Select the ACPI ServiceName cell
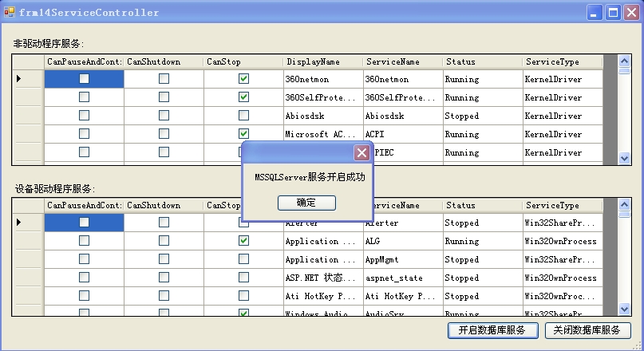 point(403,134)
